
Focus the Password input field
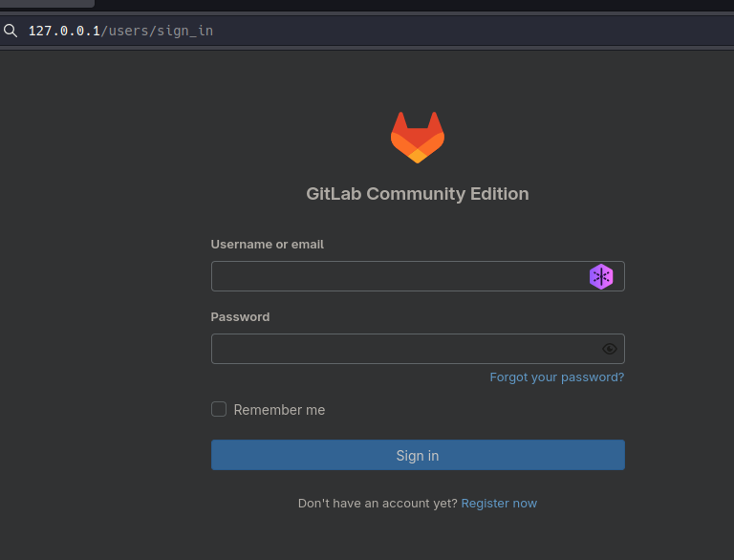pyautogui.click(x=401, y=349)
